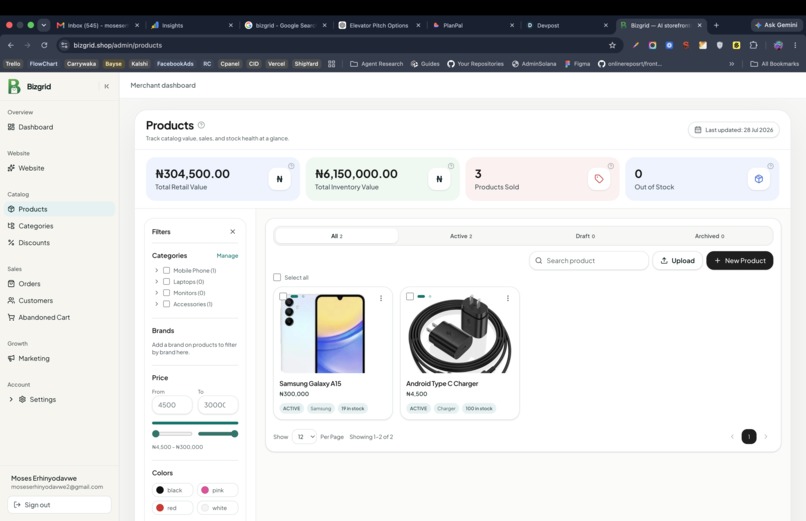Click the tag icon on Products Sold card
The image size is (806, 521).
[599, 179]
